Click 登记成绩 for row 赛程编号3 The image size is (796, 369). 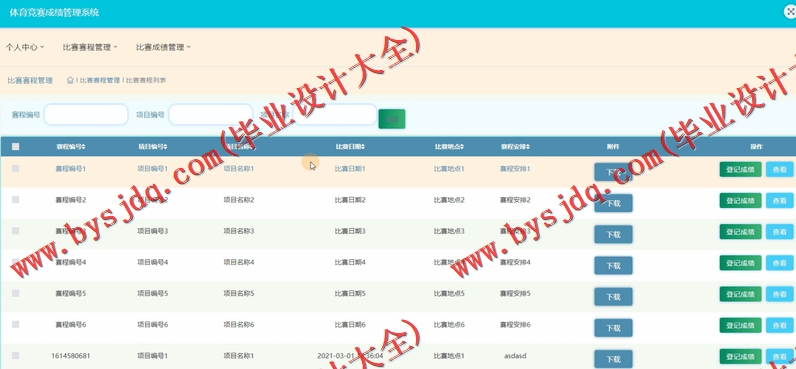tap(740, 232)
